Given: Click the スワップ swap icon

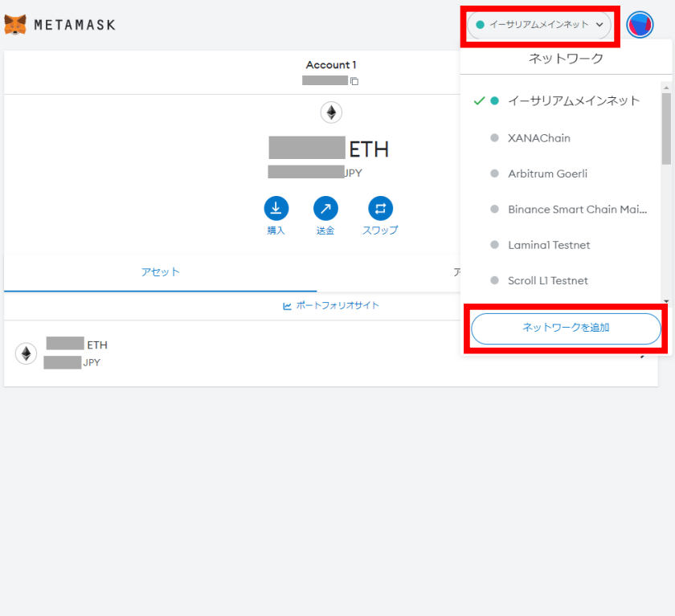Looking at the screenshot, I should point(381,209).
